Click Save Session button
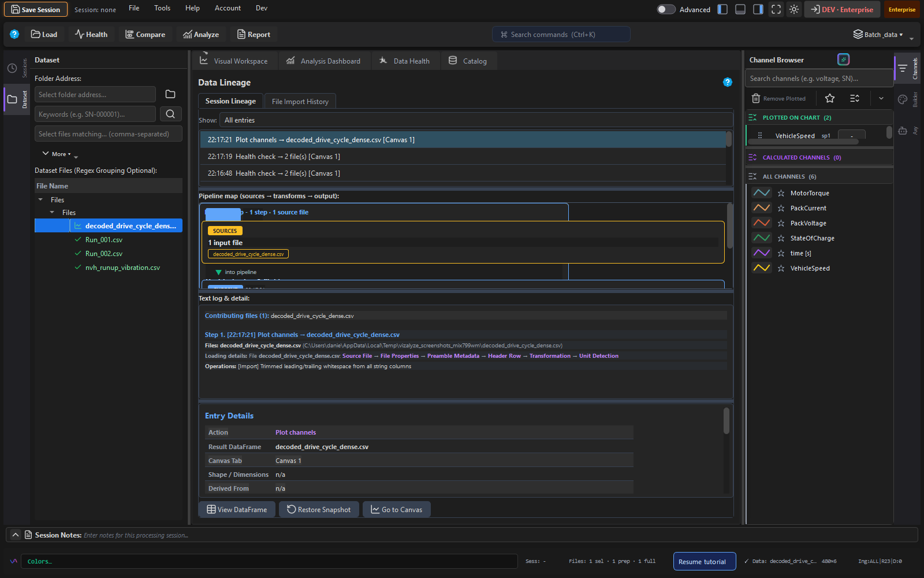 point(36,9)
